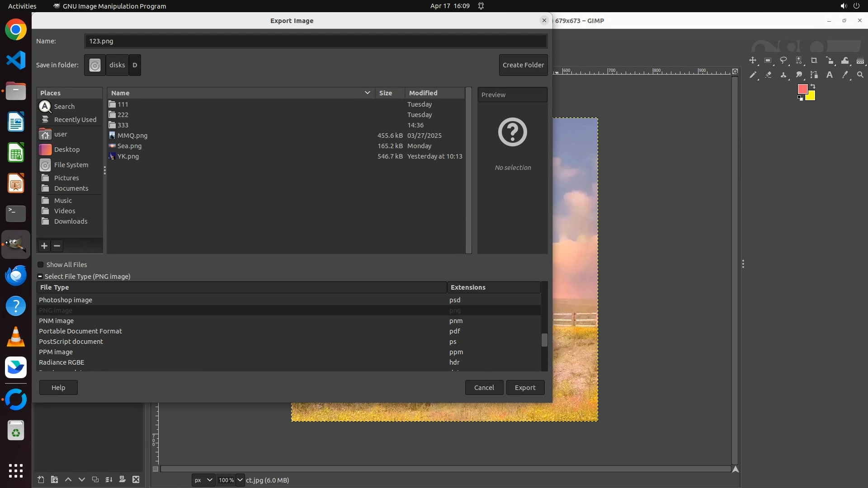Screen dimensions: 868x488
Task: Choose Portable Document Format file type
Action: click(x=80, y=331)
